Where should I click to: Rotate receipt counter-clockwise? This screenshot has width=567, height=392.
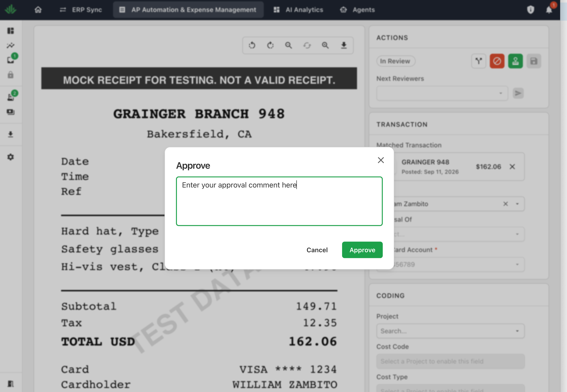click(x=252, y=45)
